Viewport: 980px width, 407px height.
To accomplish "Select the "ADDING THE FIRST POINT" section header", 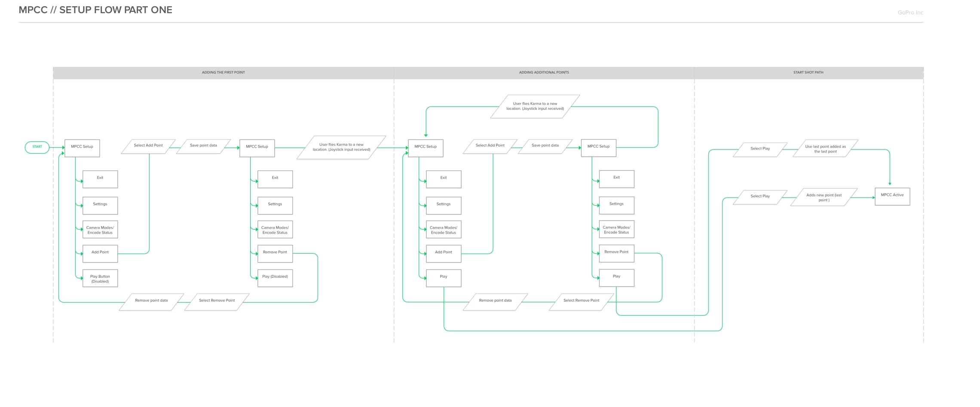I will (x=224, y=73).
